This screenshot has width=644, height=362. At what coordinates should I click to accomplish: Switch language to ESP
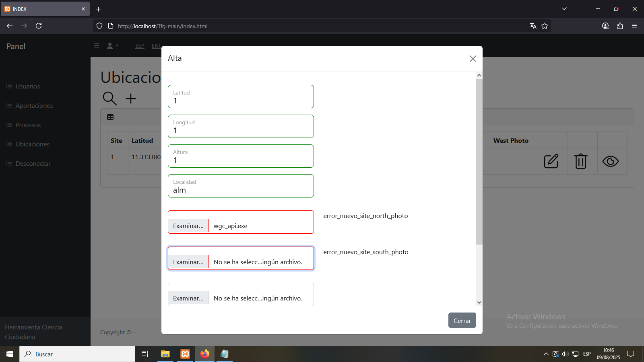pos(140,46)
